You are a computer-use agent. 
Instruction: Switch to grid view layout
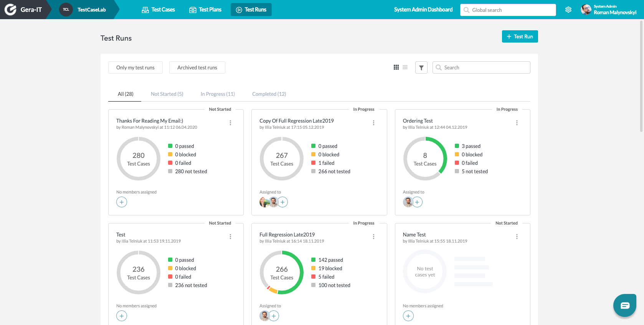pyautogui.click(x=396, y=67)
